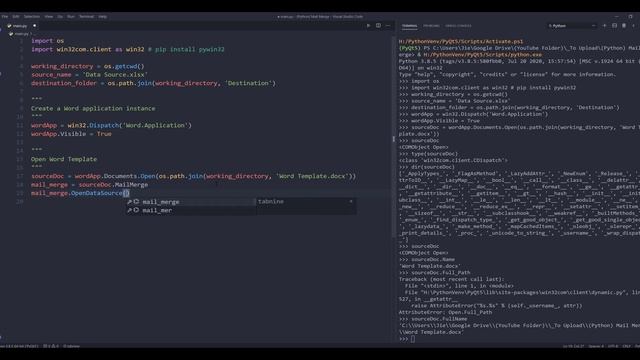
Task: Open the Run menu
Action: point(71,17)
